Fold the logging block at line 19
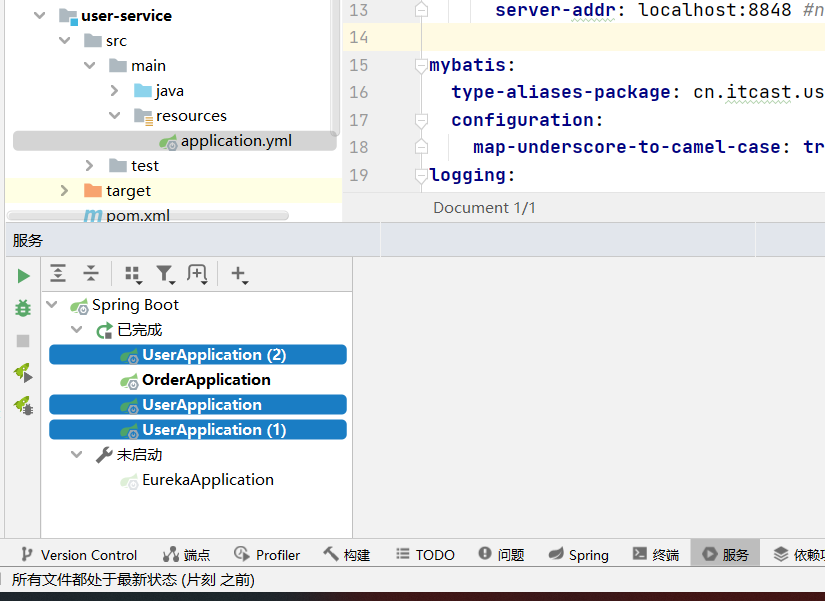Image resolution: width=825 pixels, height=601 pixels. click(x=421, y=175)
